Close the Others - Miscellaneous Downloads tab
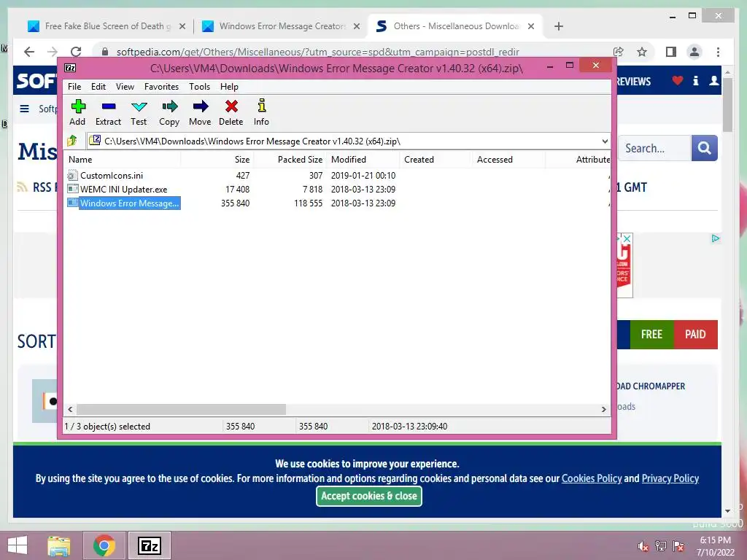 (x=531, y=26)
